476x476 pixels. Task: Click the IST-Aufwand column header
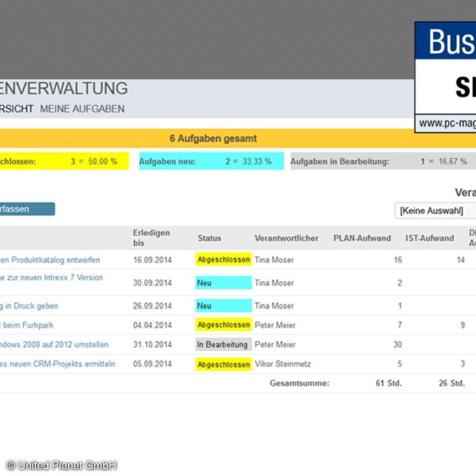[x=429, y=238]
